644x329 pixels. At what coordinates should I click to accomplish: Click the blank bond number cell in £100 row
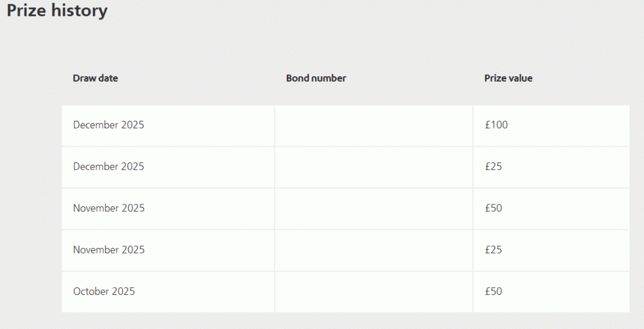point(374,125)
